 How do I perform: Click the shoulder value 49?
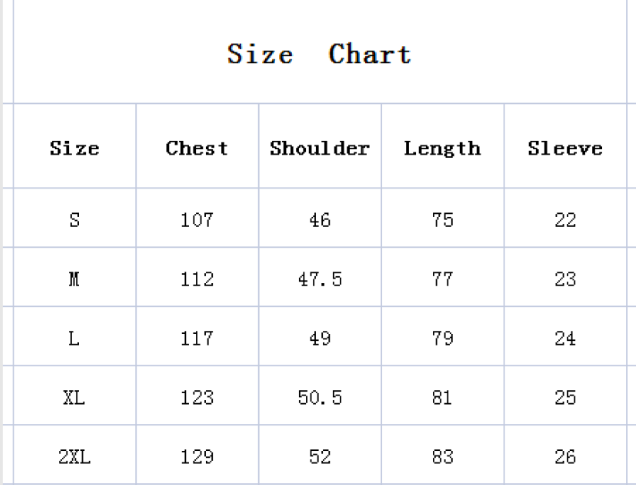click(320, 336)
